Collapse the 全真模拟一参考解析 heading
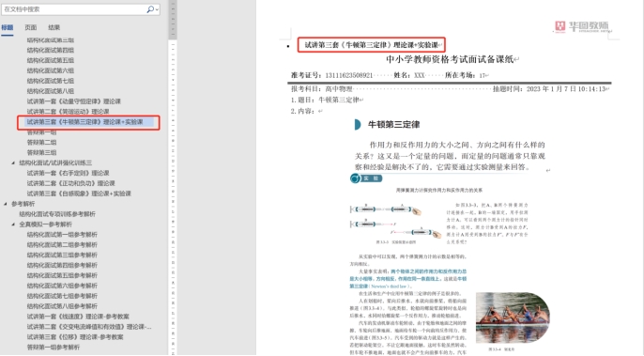The image size is (644, 356). pos(13,224)
